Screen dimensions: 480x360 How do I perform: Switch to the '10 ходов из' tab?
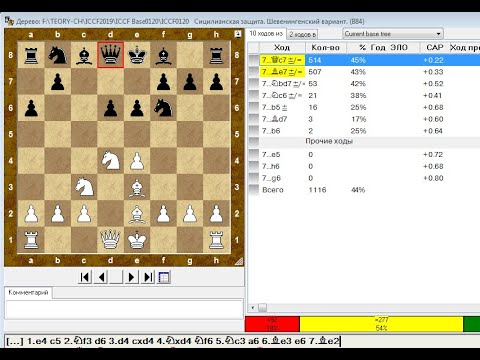click(266, 33)
